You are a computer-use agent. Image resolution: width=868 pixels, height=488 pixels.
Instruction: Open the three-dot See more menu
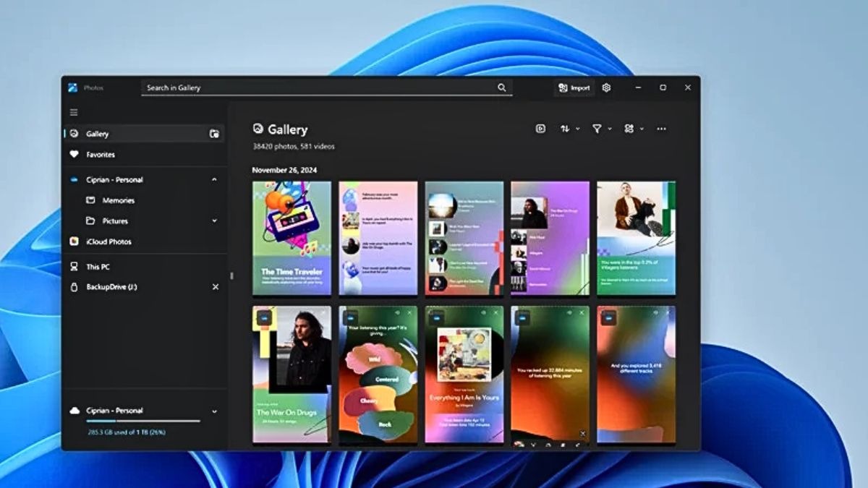tap(661, 129)
